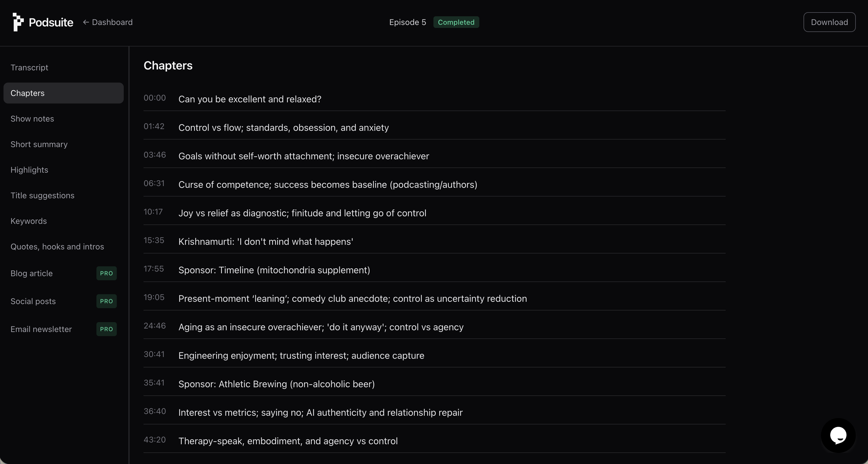868x464 pixels.
Task: Select the Chapters tab in sidebar
Action: coord(28,93)
